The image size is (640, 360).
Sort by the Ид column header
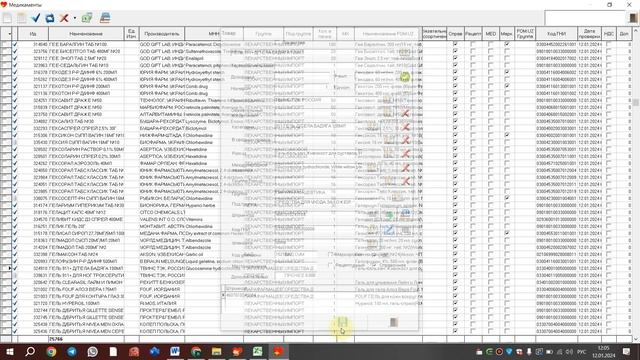pyautogui.click(x=33, y=34)
